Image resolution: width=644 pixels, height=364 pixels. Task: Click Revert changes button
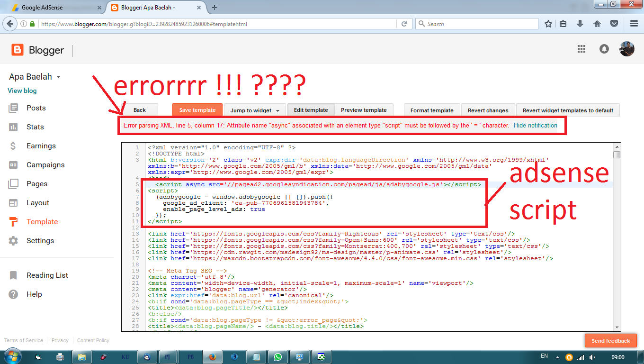coord(488,110)
